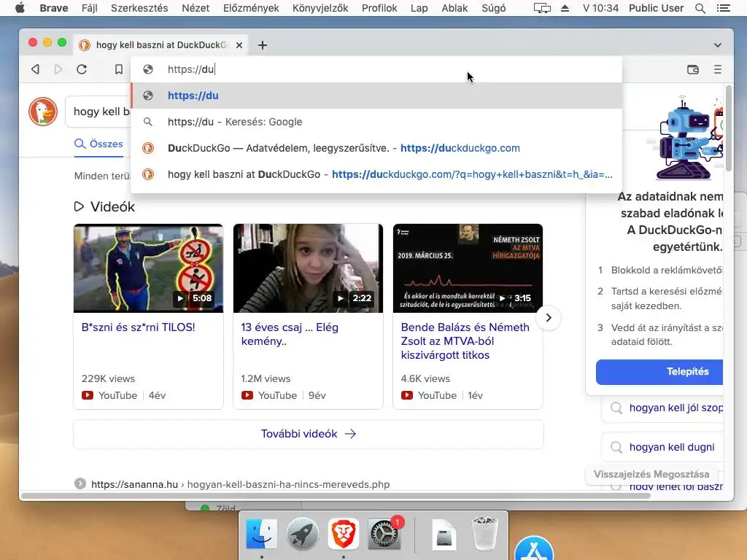Click the vertical page scrollbar
The height and width of the screenshot is (560, 747).
coord(729,128)
